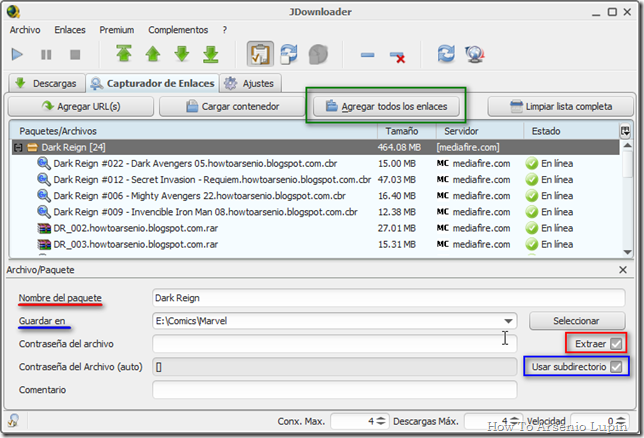644x438 pixels.
Task: Click the stop downloads icon
Action: [73, 54]
